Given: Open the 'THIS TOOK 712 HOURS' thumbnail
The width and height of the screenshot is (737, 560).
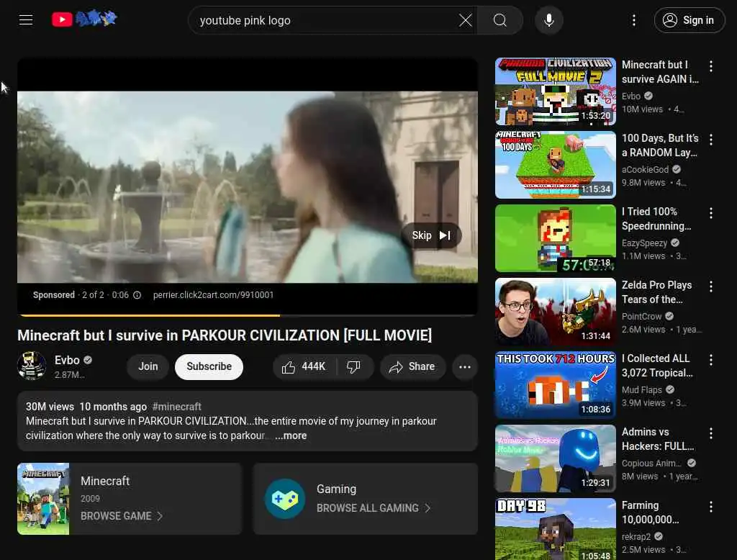Looking at the screenshot, I should click(x=555, y=384).
